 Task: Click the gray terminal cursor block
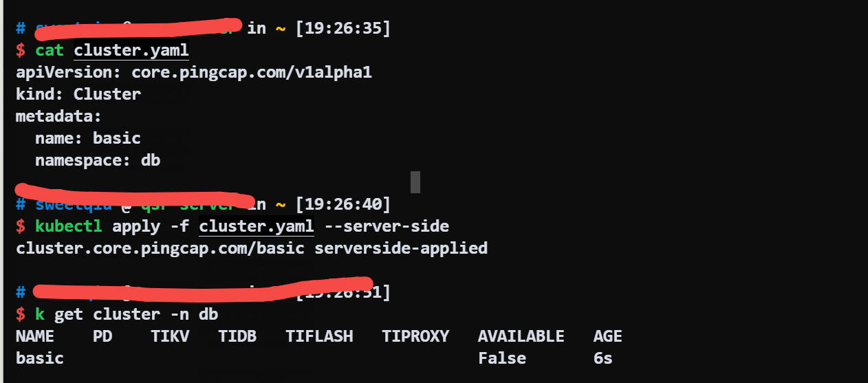pos(415,182)
